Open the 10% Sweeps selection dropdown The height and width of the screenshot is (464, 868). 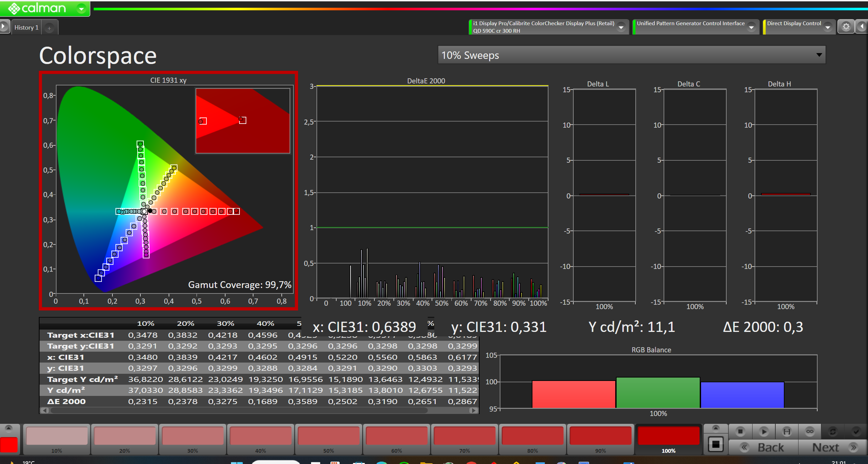631,55
